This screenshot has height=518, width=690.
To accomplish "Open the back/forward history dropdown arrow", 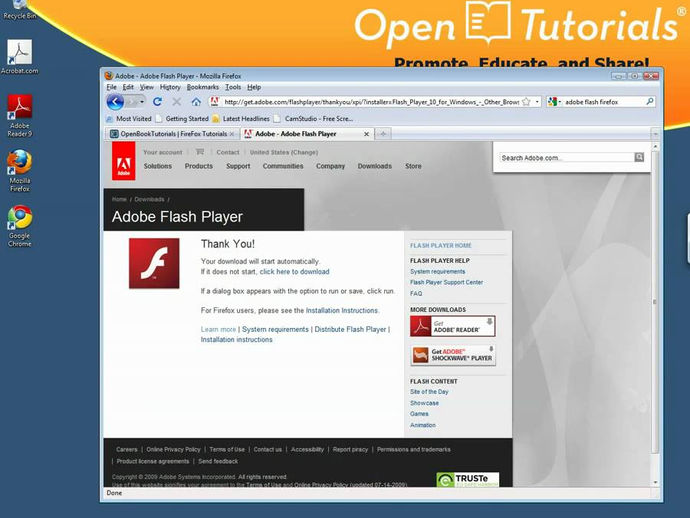I will (142, 102).
